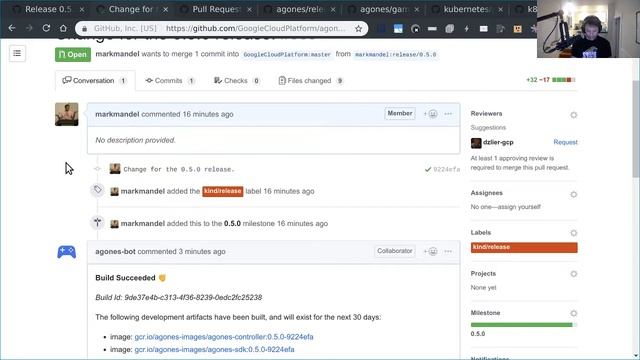
Task: Click the 0.5.0 milestone link in timeline
Action: click(x=232, y=223)
